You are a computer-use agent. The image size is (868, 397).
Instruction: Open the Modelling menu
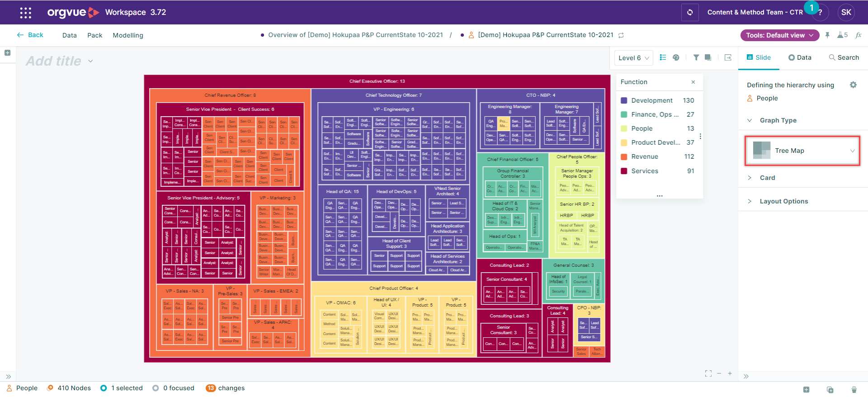pyautogui.click(x=128, y=35)
